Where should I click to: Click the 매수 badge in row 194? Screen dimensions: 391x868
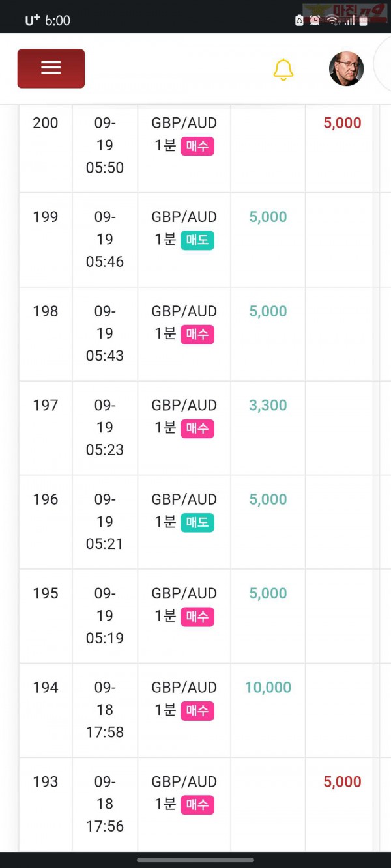pyautogui.click(x=197, y=711)
